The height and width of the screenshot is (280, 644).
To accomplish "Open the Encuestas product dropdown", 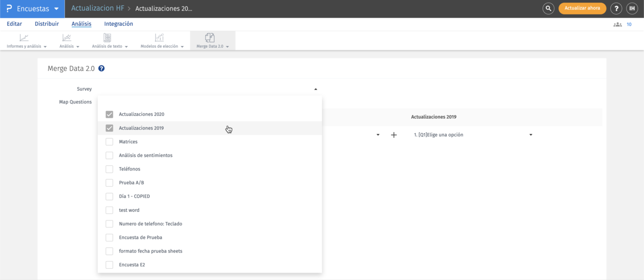I will [x=32, y=9].
